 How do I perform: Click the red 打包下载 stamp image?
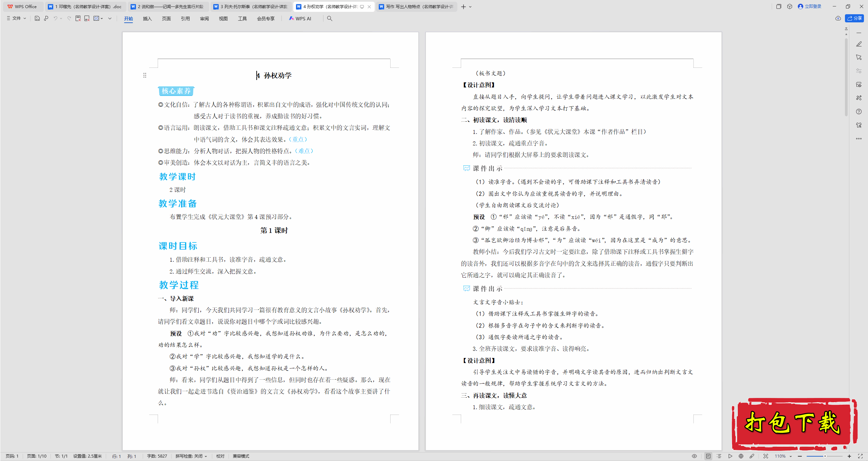(794, 423)
